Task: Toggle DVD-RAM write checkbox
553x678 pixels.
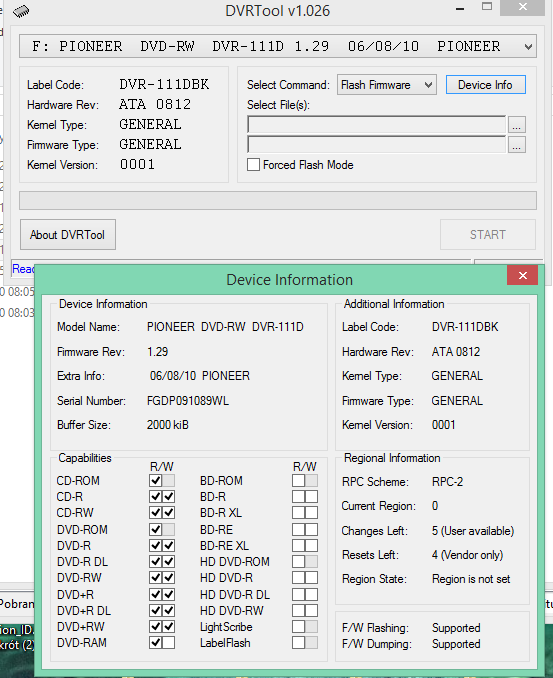Action: point(169,643)
